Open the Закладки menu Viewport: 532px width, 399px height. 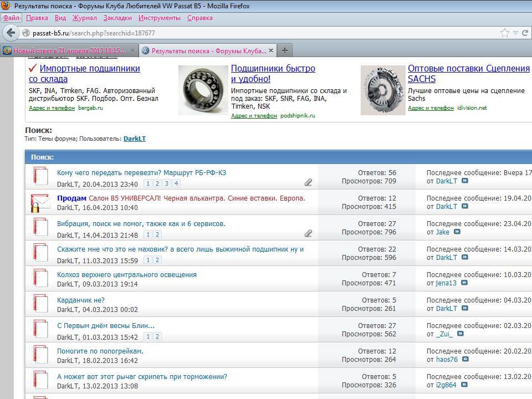point(117,18)
